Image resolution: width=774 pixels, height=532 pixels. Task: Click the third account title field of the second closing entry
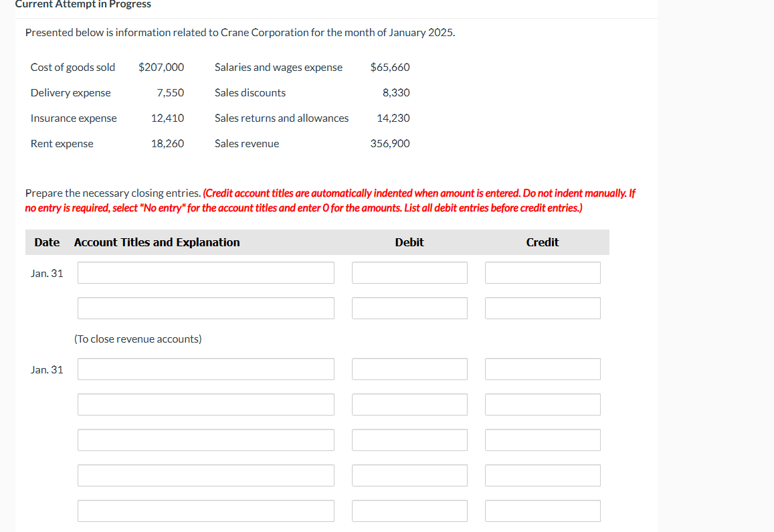click(x=205, y=440)
